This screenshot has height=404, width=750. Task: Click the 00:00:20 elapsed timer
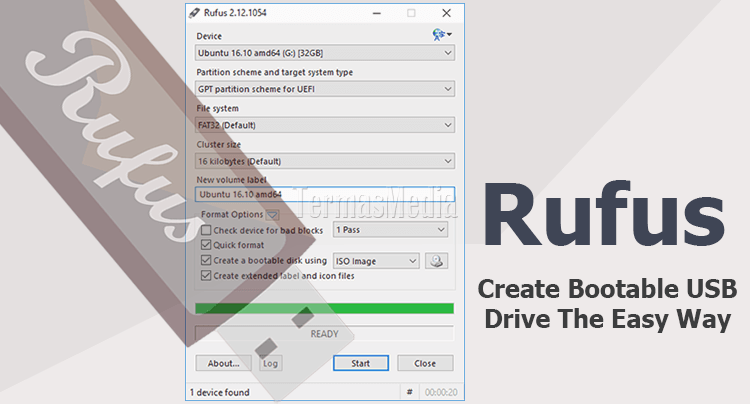[x=441, y=392]
